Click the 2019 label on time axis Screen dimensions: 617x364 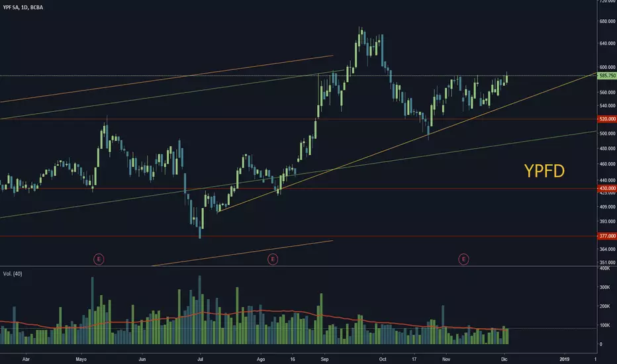click(x=565, y=359)
